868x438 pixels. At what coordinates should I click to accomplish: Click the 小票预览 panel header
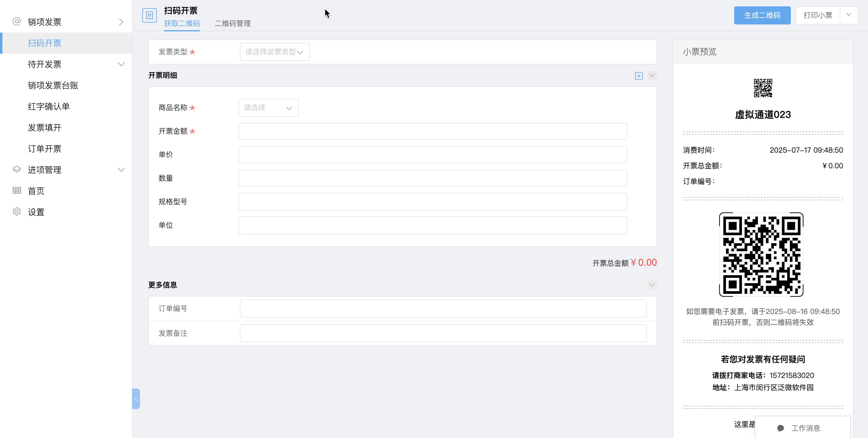pyautogui.click(x=763, y=52)
